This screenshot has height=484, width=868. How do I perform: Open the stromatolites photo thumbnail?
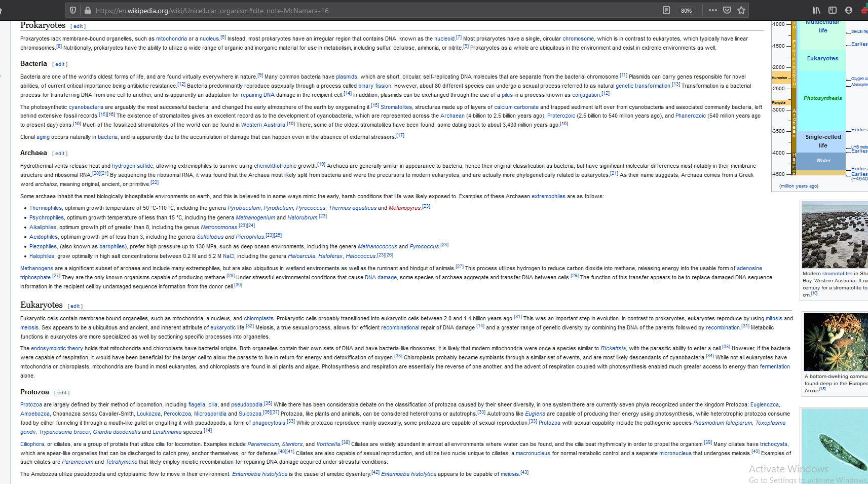point(835,235)
